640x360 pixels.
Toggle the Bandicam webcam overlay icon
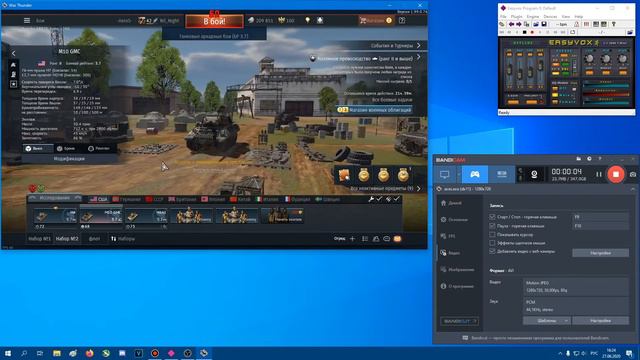click(534, 175)
